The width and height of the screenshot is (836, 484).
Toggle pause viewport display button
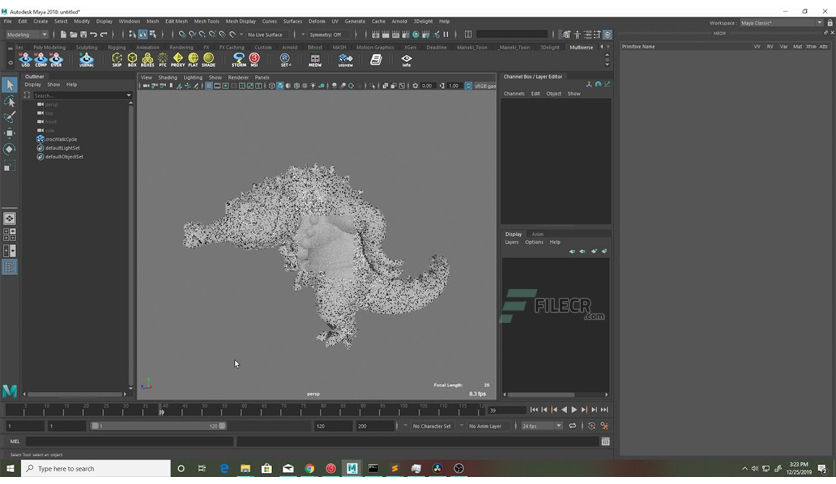446,35
